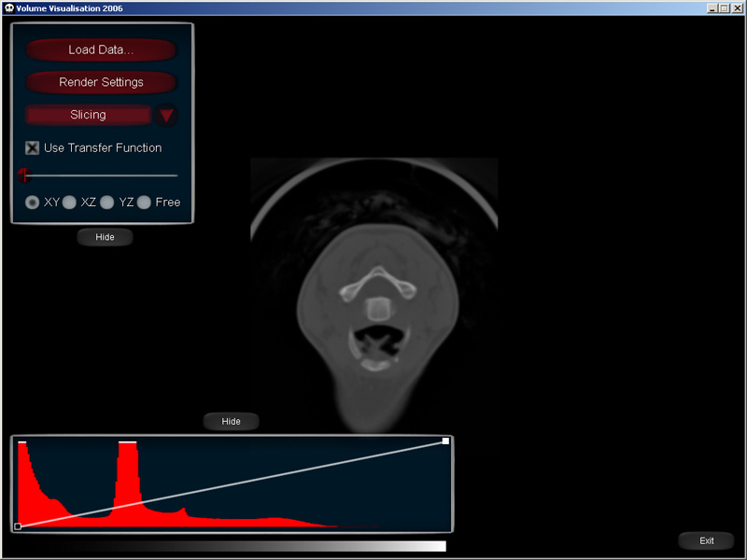The height and width of the screenshot is (560, 747).
Task: Click the red slice position slider handle
Action: click(x=23, y=175)
